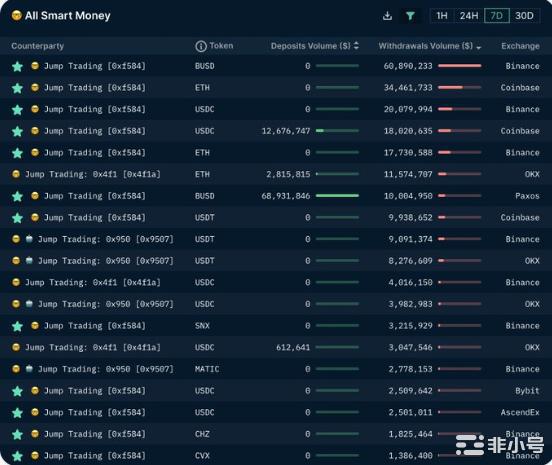Screen dimensions: 552x465
Task: Switch to the 24H timeframe tab
Action: pyautogui.click(x=469, y=16)
